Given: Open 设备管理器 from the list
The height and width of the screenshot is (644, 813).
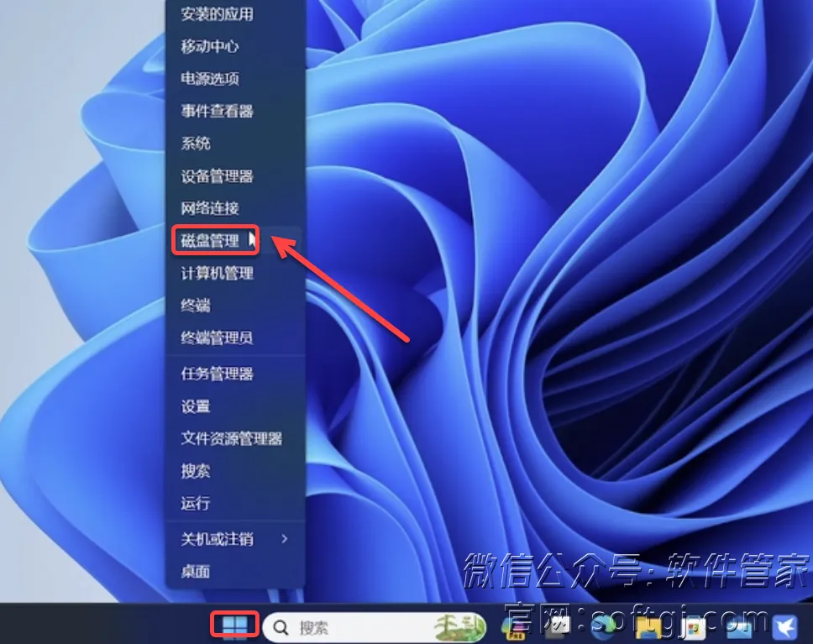Looking at the screenshot, I should [235, 175].
